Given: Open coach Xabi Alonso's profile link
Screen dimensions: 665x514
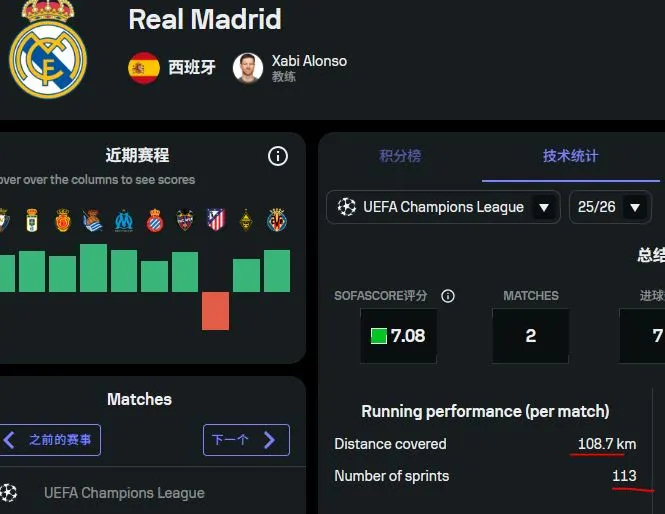Looking at the screenshot, I should (x=309, y=61).
